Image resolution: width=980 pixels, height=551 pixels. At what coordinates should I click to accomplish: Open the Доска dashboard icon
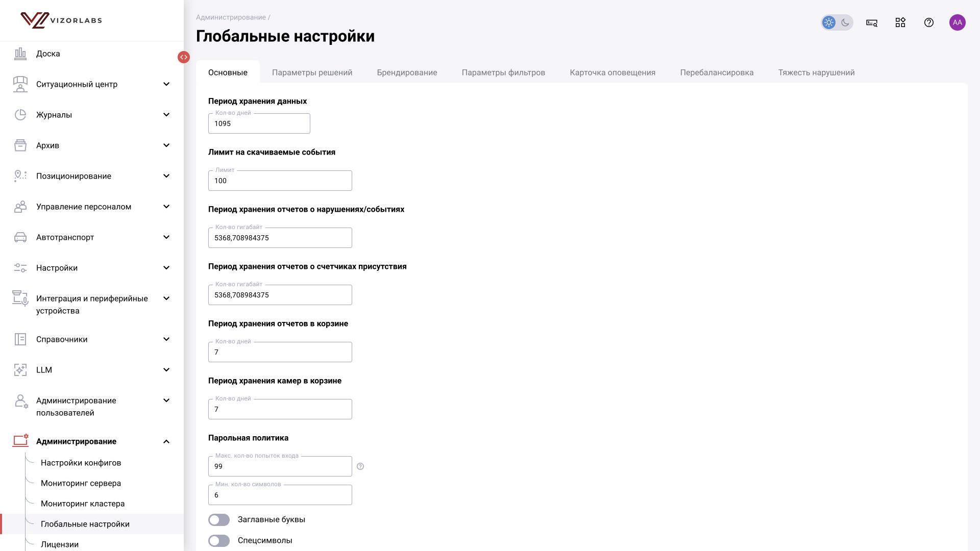point(20,54)
